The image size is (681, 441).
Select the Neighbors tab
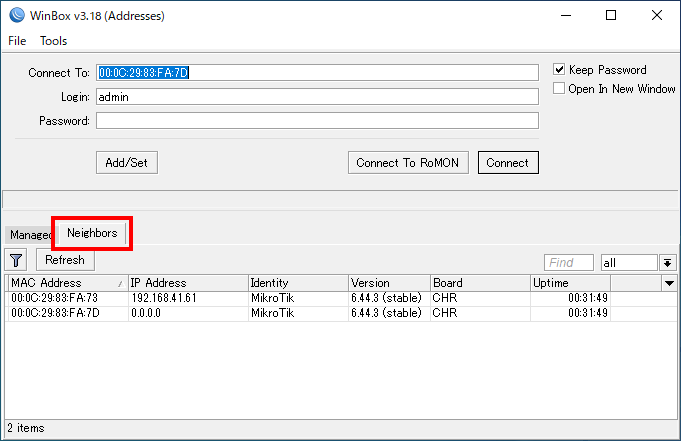pyautogui.click(x=92, y=233)
